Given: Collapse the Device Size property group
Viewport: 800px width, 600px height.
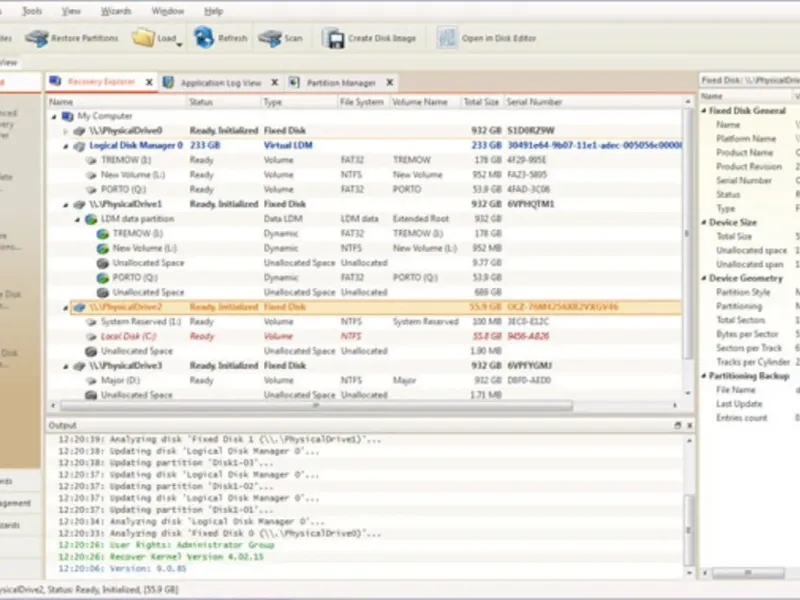Looking at the screenshot, I should 704,223.
